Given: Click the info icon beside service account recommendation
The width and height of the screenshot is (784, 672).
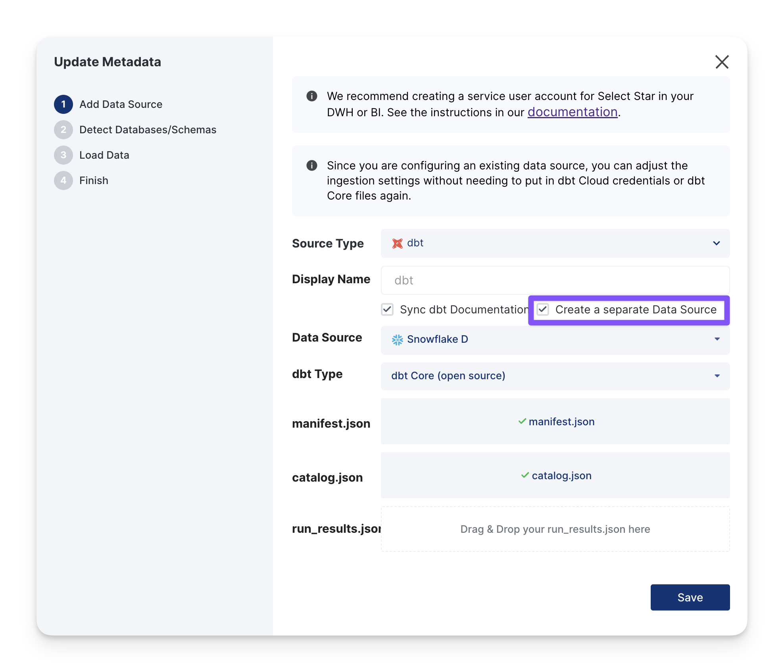Looking at the screenshot, I should (x=312, y=96).
